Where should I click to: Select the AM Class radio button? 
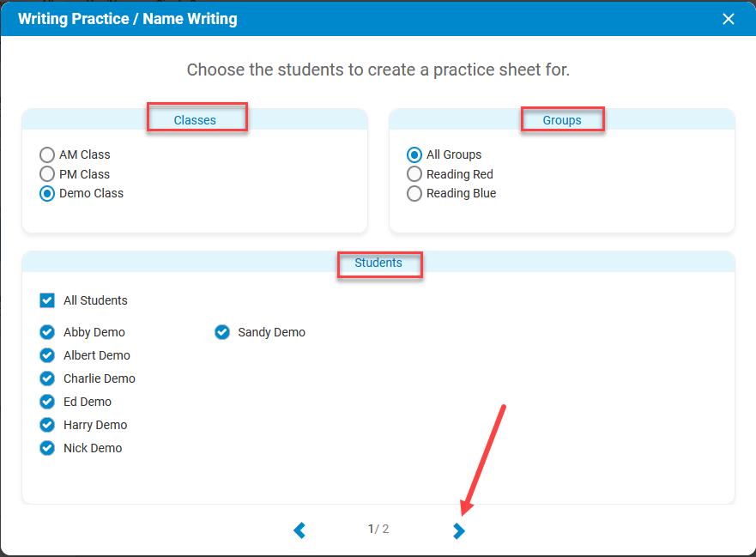[x=47, y=154]
